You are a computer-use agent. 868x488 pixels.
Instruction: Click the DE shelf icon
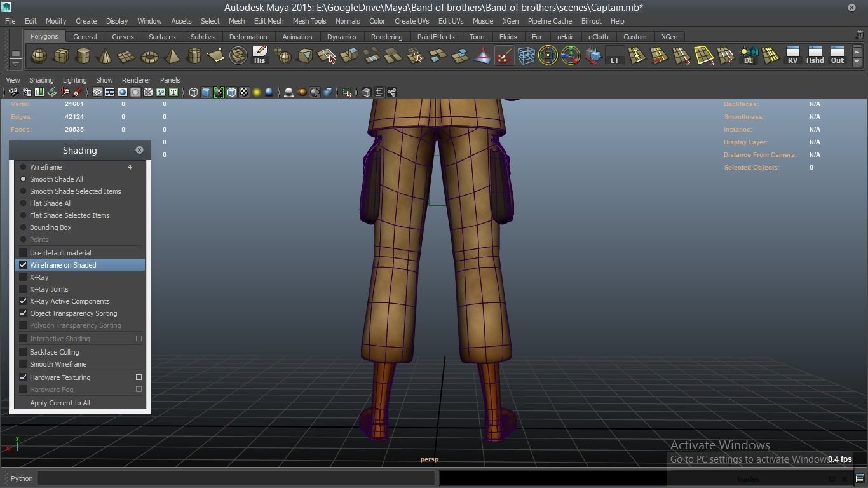point(748,56)
